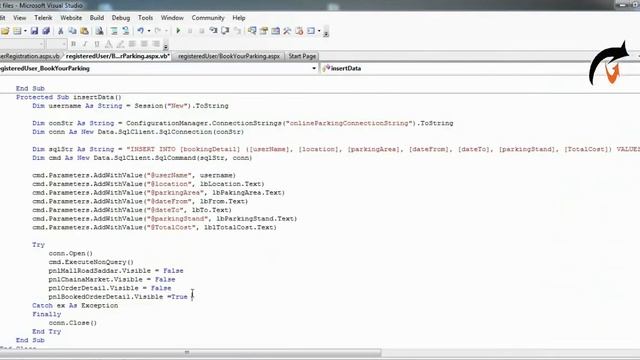This screenshot has height=360, width=640.
Task: Switch to registeredUser/BookYourParking.aspx tab
Action: 229,56
